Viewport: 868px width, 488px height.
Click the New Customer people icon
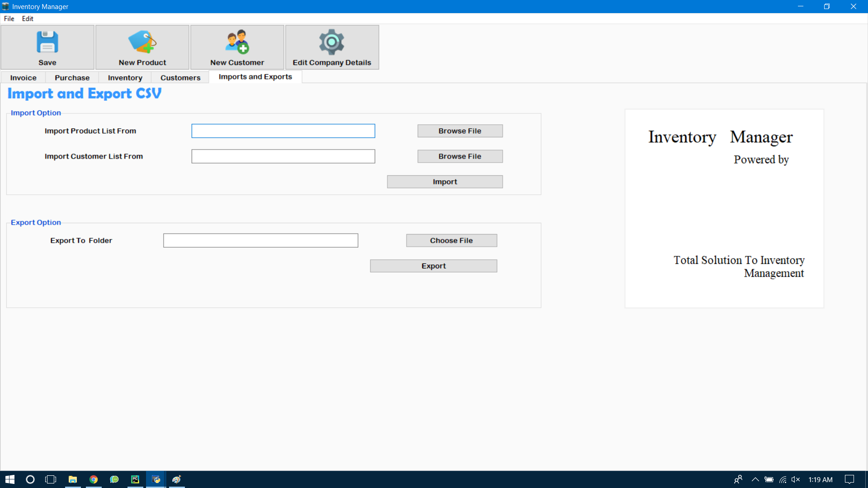click(x=237, y=42)
